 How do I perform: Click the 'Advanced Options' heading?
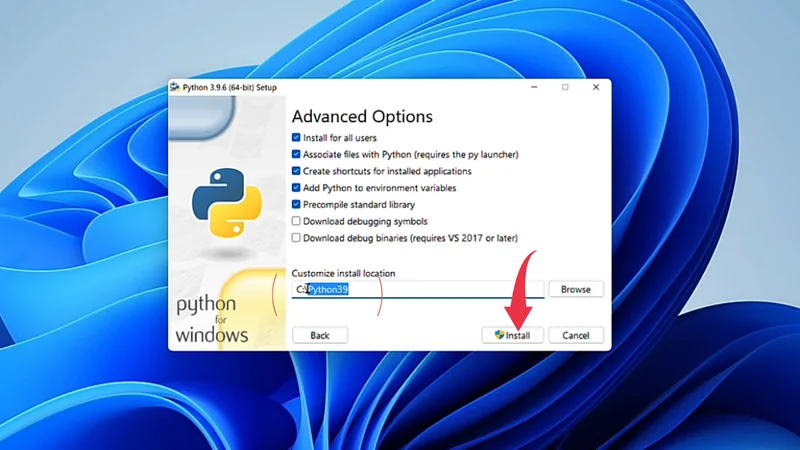362,116
